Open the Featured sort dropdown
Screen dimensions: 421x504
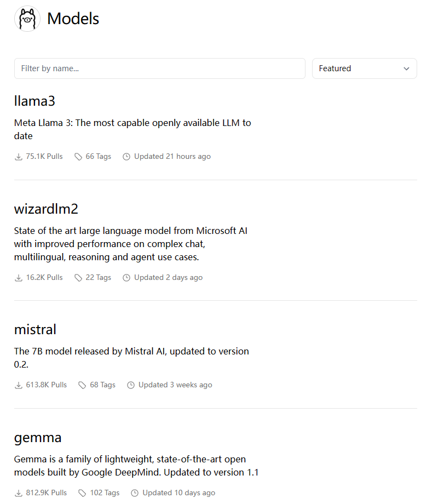coord(364,68)
